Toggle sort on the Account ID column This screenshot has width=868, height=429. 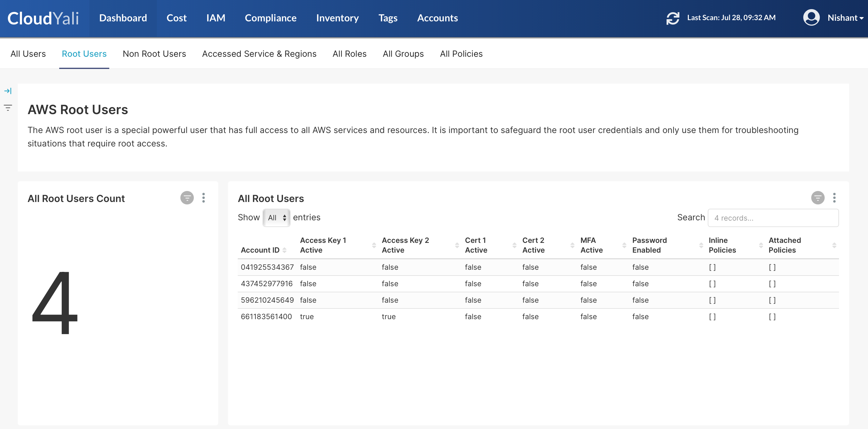tap(285, 250)
